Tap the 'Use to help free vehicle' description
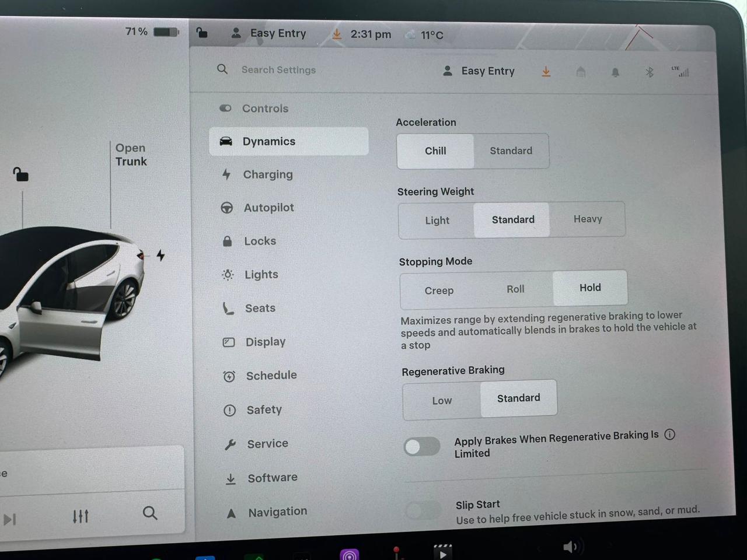The image size is (747, 560). [x=578, y=515]
